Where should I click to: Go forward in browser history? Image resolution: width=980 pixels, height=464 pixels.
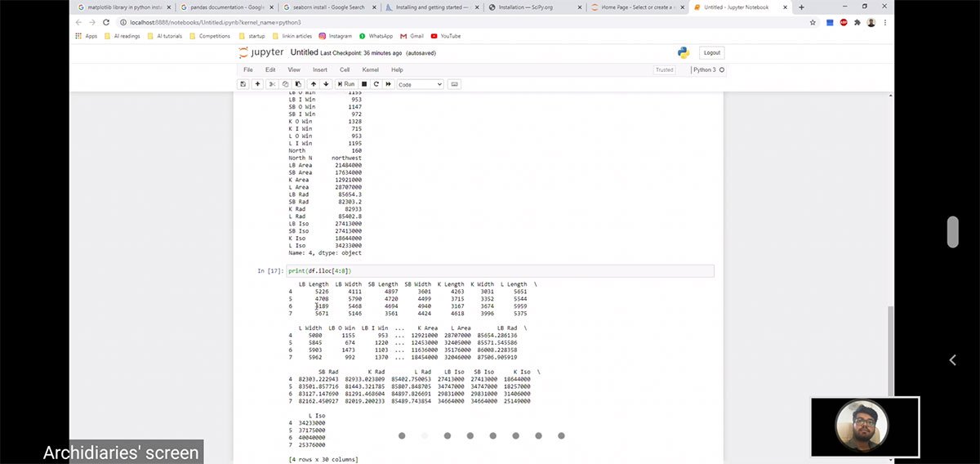[x=92, y=22]
